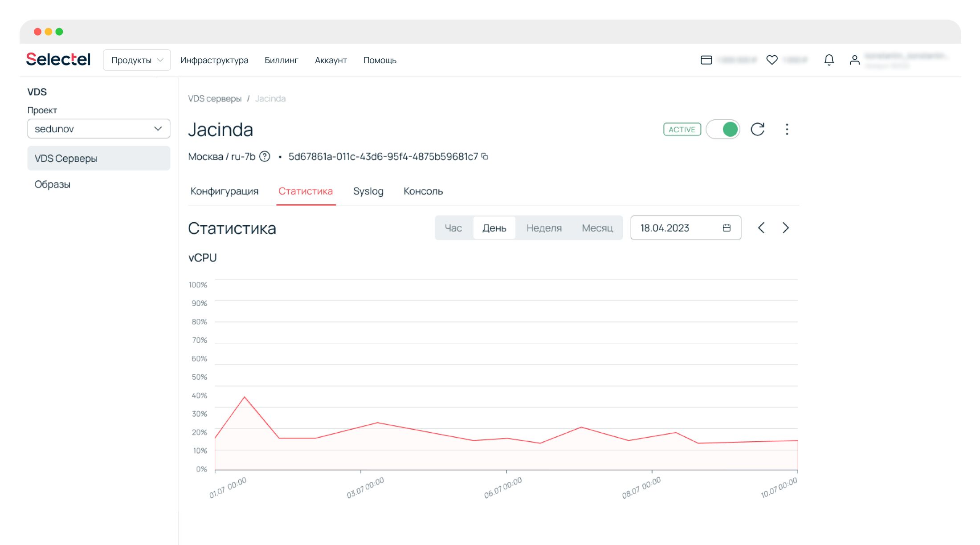
Task: Open the three-dot server actions menu
Action: point(787,130)
